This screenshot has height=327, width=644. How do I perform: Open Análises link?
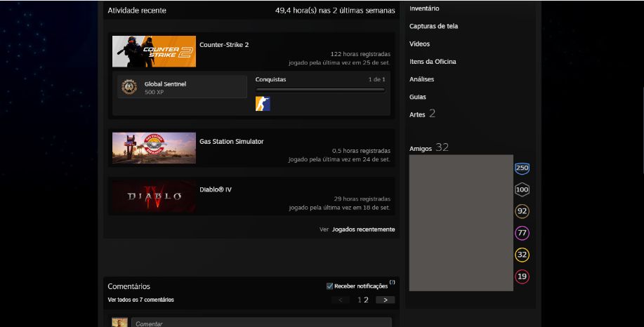click(421, 79)
